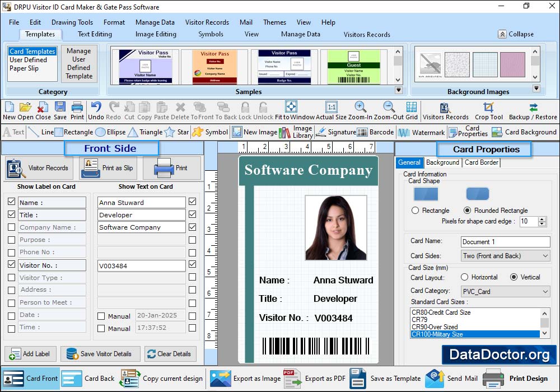
Task: Add a Watermark to the card
Action: pos(422,133)
